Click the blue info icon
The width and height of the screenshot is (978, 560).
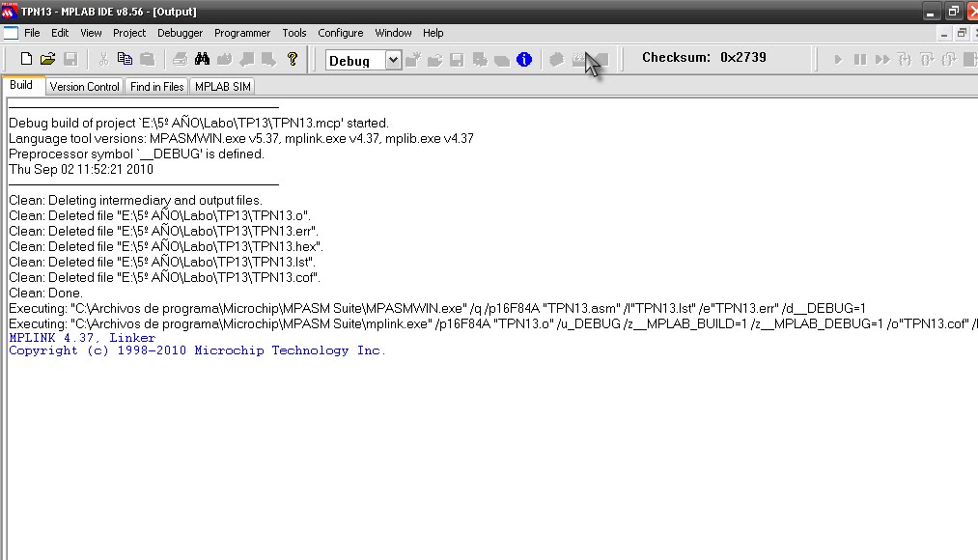tap(524, 60)
